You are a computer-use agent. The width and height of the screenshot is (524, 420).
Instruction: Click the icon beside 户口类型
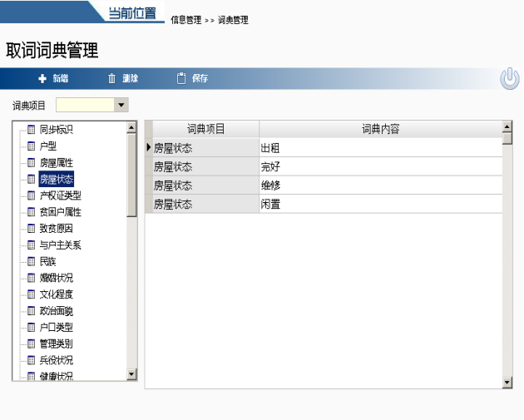(31, 327)
